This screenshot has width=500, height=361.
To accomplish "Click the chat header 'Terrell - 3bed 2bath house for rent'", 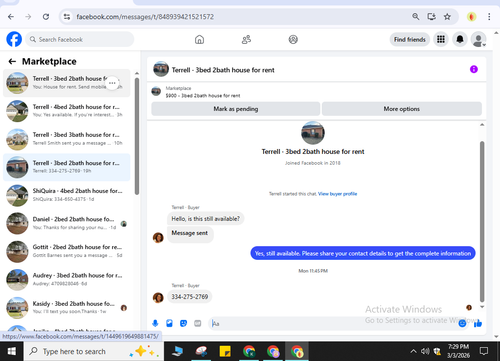I will (x=223, y=70).
